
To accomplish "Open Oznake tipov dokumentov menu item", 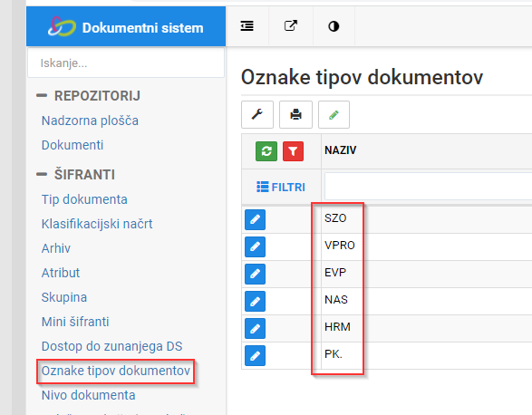I will coord(116,371).
